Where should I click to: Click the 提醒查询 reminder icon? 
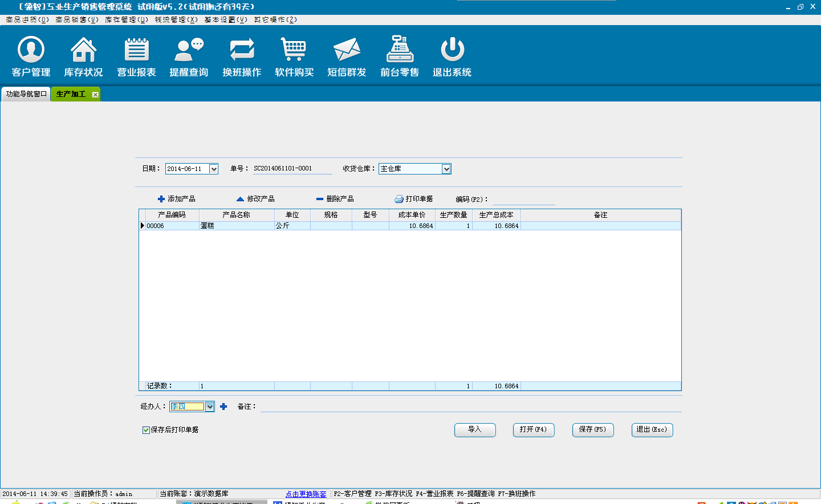(x=189, y=50)
